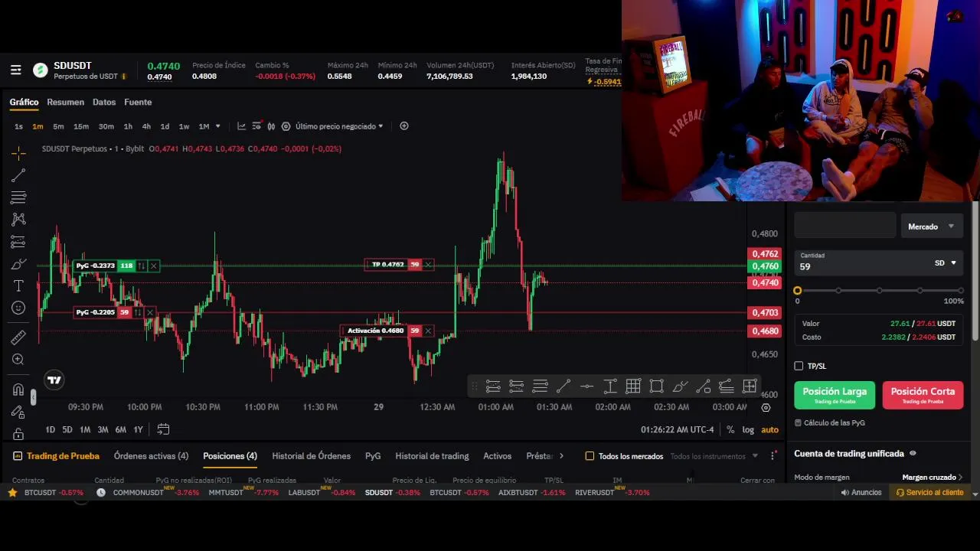Expand more tabs arrow after Préstamos
This screenshot has height=551, width=980.
(x=561, y=456)
